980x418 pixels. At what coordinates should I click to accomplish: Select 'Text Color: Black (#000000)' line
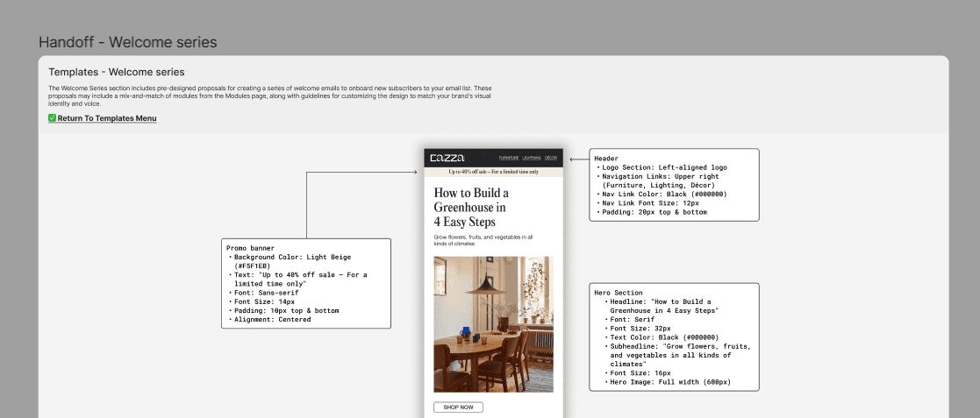pyautogui.click(x=664, y=337)
